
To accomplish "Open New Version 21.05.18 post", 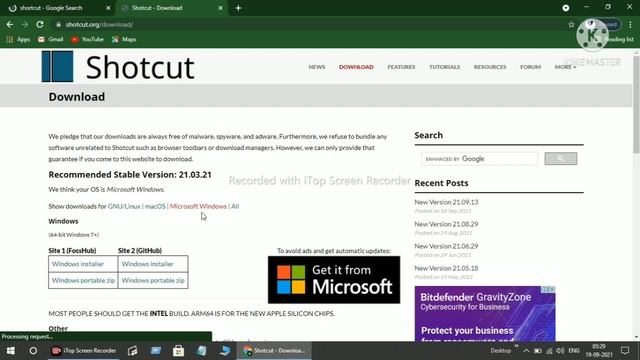I will [446, 268].
